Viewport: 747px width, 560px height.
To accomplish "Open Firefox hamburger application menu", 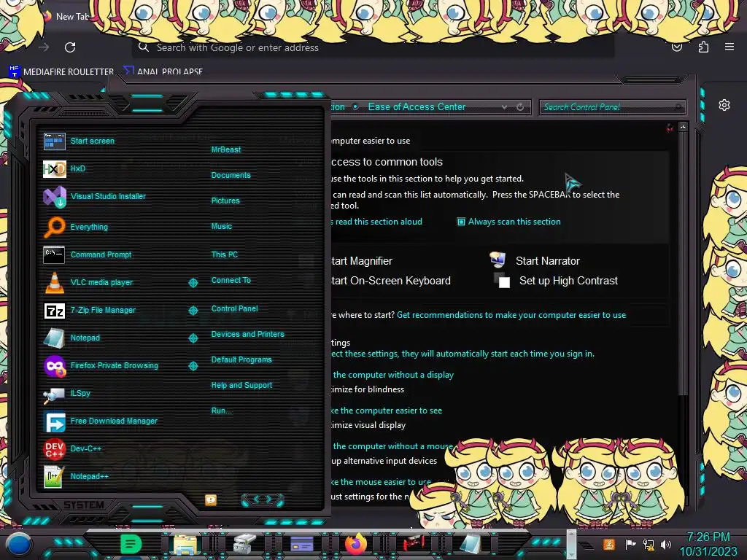I will (x=729, y=47).
